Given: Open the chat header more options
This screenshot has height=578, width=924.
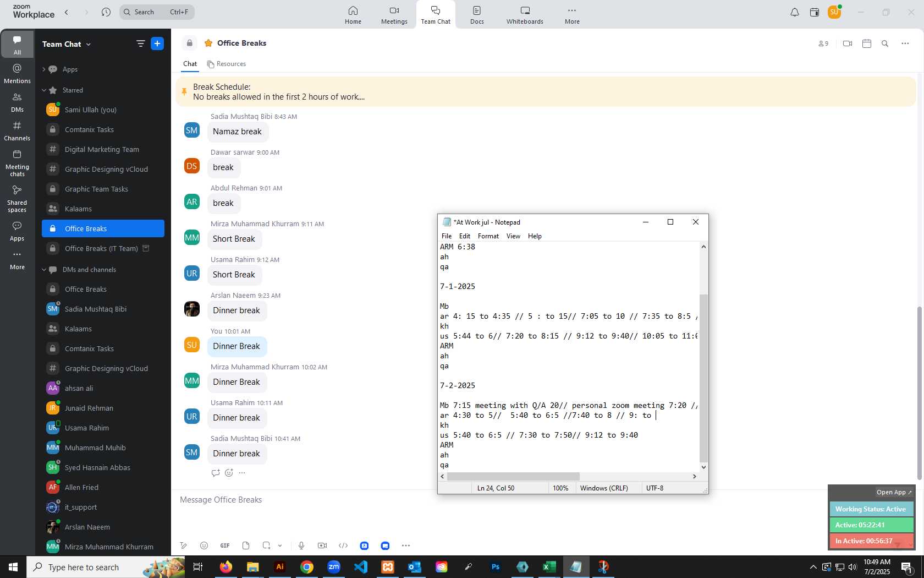Looking at the screenshot, I should pos(905,43).
